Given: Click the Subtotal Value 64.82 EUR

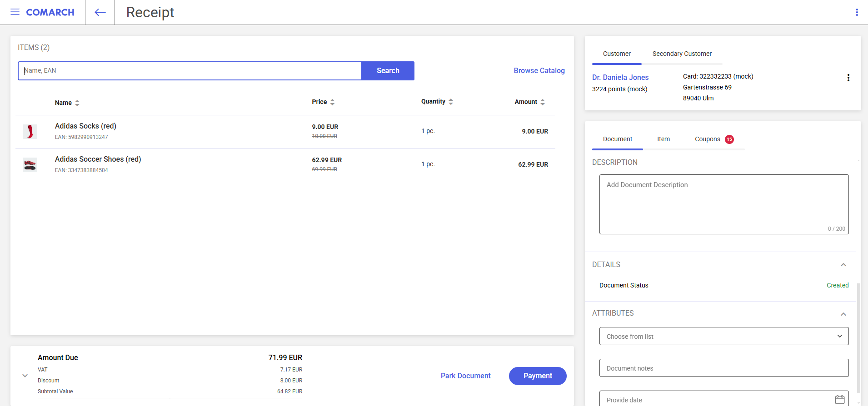Looking at the screenshot, I should pyautogui.click(x=289, y=391).
